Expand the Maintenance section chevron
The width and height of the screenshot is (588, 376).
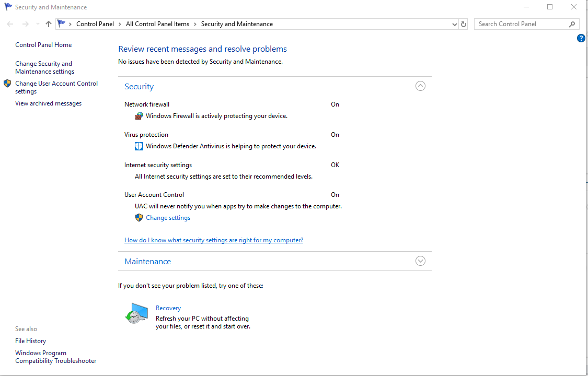(x=420, y=261)
